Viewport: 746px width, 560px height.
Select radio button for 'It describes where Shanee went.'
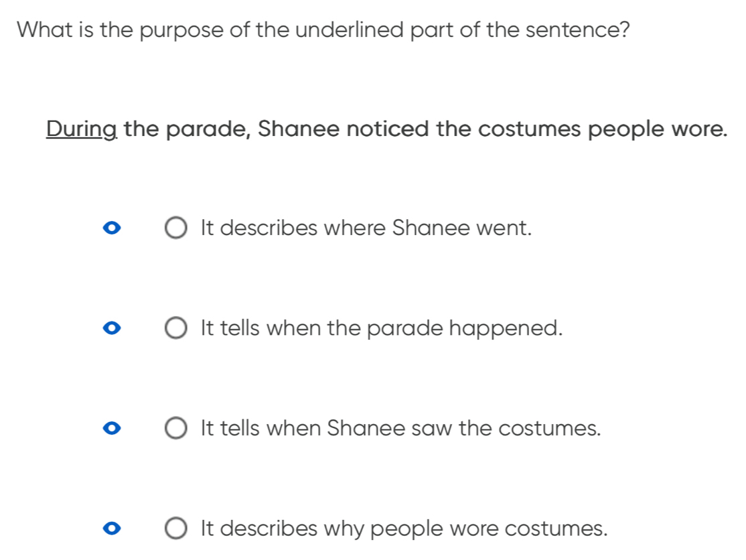point(175,228)
